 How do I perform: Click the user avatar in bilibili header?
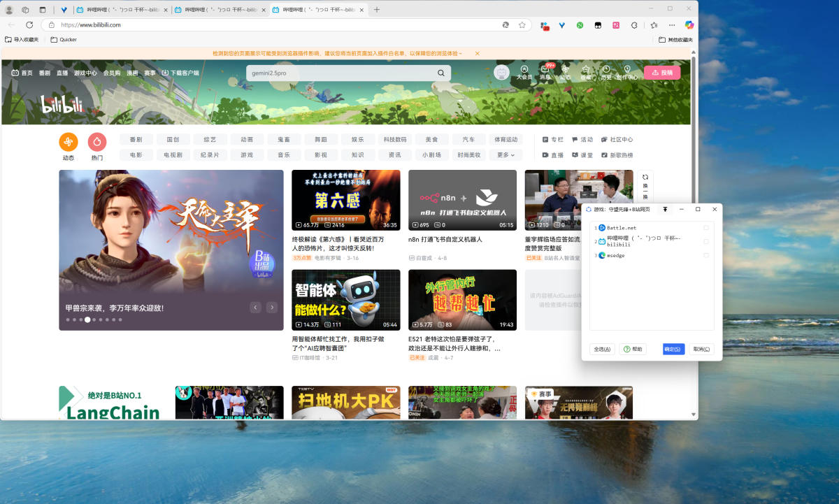501,72
